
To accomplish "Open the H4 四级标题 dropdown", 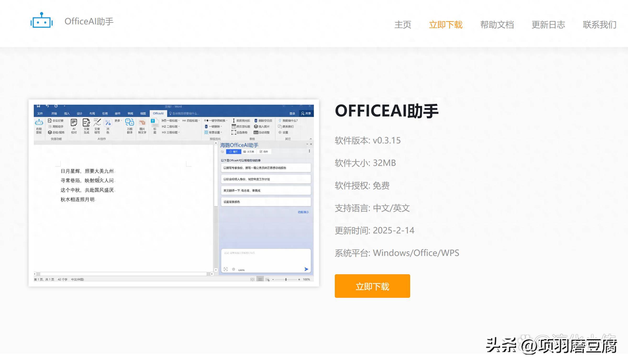I will (191, 121).
